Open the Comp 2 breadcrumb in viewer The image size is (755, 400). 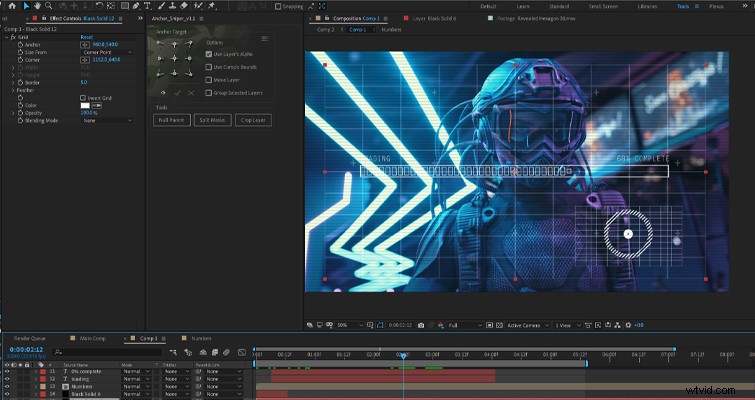click(325, 29)
